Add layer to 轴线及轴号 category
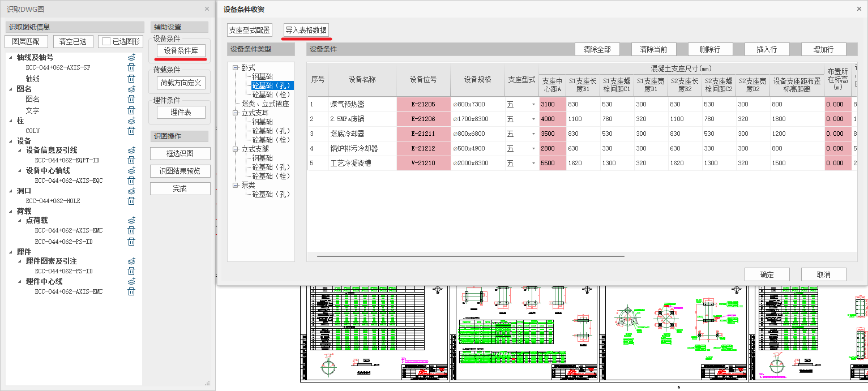Image resolution: width=868 pixels, height=391 pixels. coord(131,57)
